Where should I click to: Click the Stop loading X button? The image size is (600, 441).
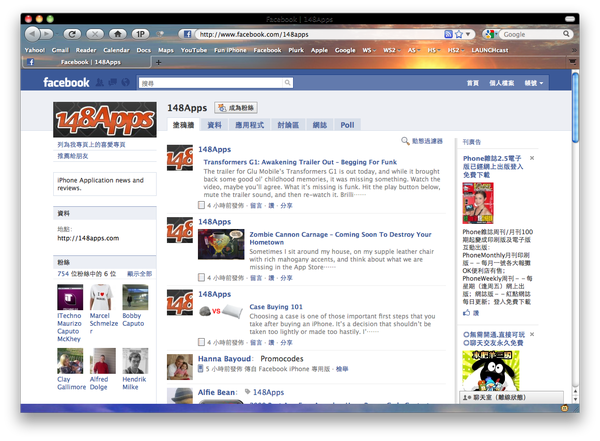pos(95,34)
